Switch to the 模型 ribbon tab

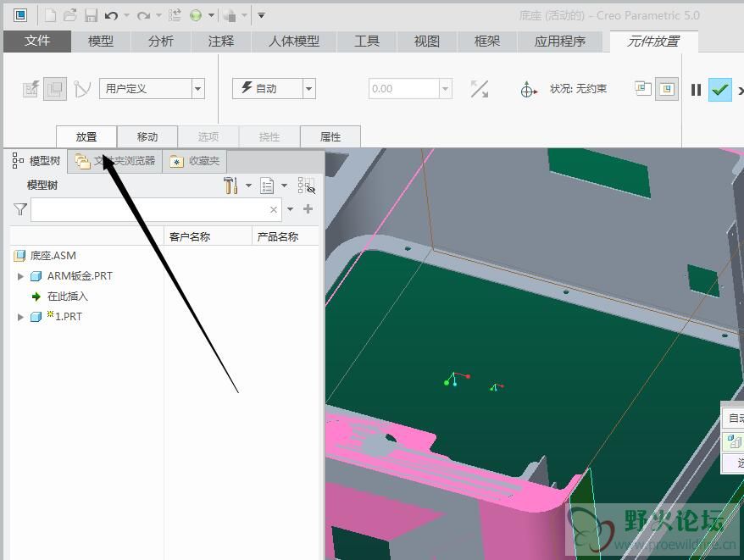click(x=101, y=42)
